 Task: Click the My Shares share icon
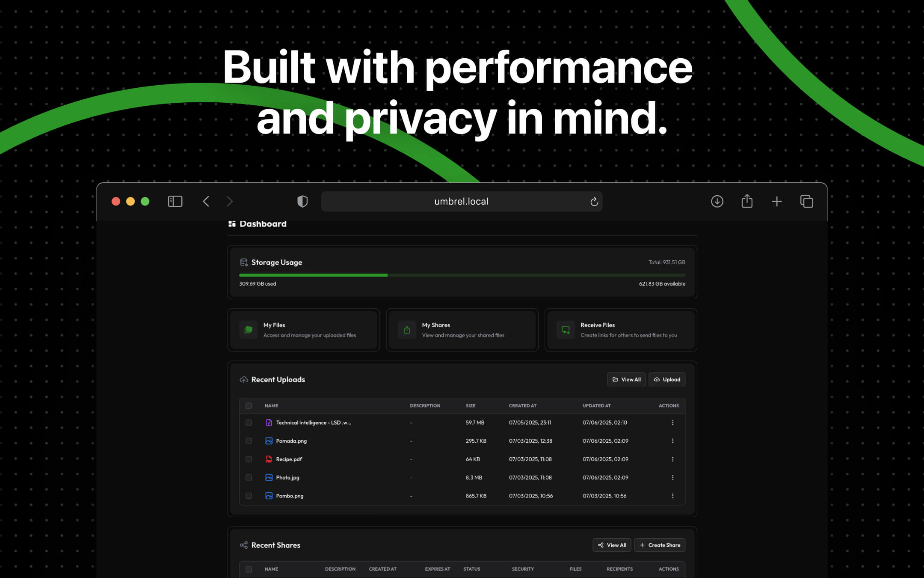[406, 330]
